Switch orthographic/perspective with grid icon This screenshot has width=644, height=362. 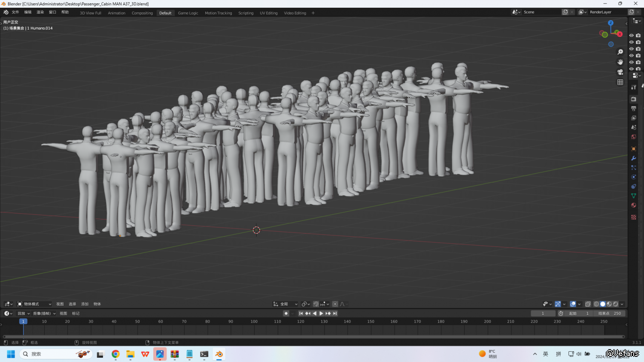click(x=620, y=82)
